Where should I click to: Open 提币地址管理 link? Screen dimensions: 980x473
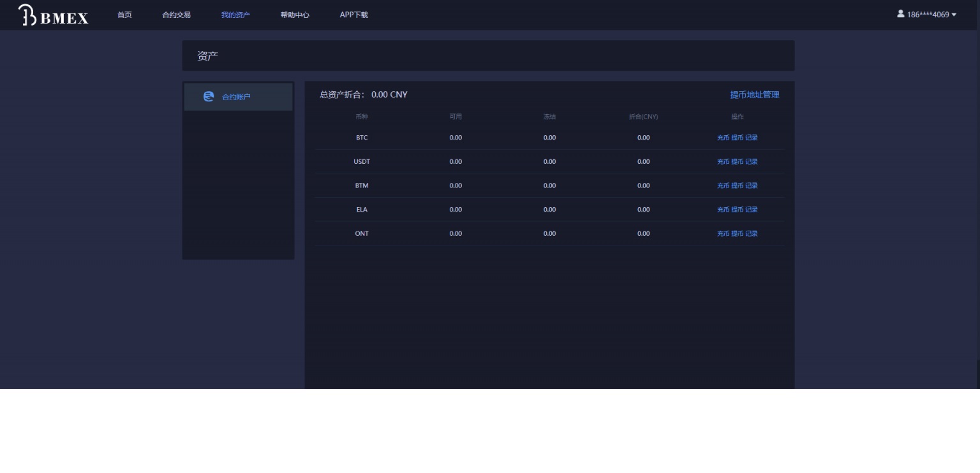point(754,95)
